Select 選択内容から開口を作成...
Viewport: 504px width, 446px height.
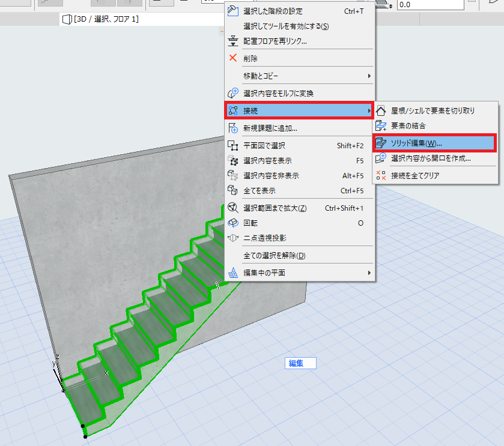pyautogui.click(x=435, y=158)
